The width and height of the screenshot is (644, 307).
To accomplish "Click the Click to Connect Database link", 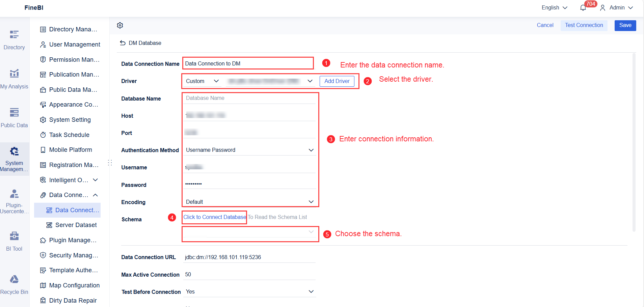I will tap(215, 217).
